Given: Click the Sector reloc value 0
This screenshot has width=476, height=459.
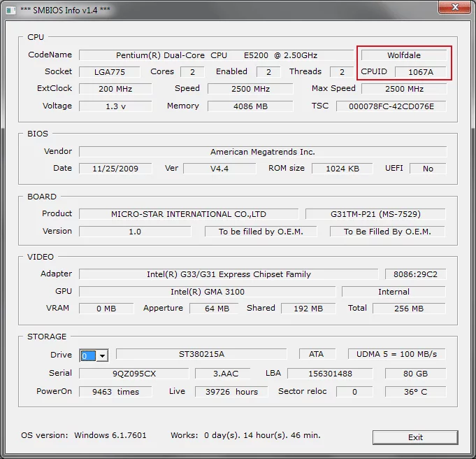Looking at the screenshot, I should (x=354, y=392).
